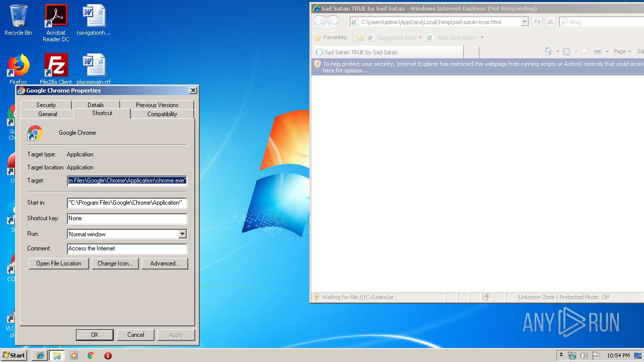The height and width of the screenshot is (362, 644).
Task: Click the security information bar message
Action: pyautogui.click(x=477, y=67)
